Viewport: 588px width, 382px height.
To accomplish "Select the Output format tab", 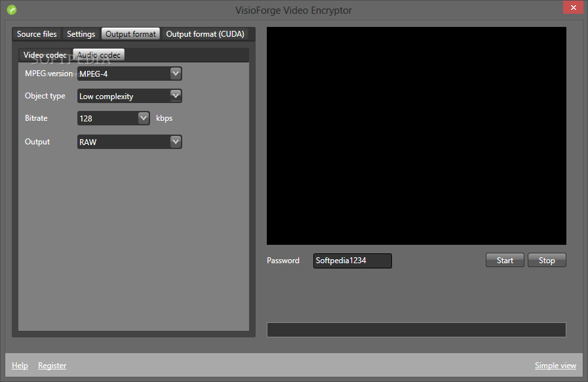I will pos(130,34).
